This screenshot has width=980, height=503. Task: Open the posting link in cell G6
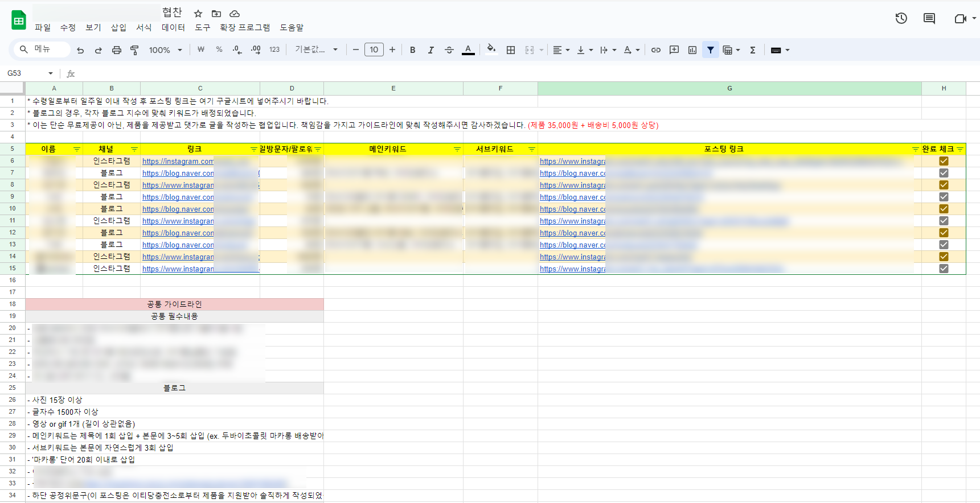[573, 162]
